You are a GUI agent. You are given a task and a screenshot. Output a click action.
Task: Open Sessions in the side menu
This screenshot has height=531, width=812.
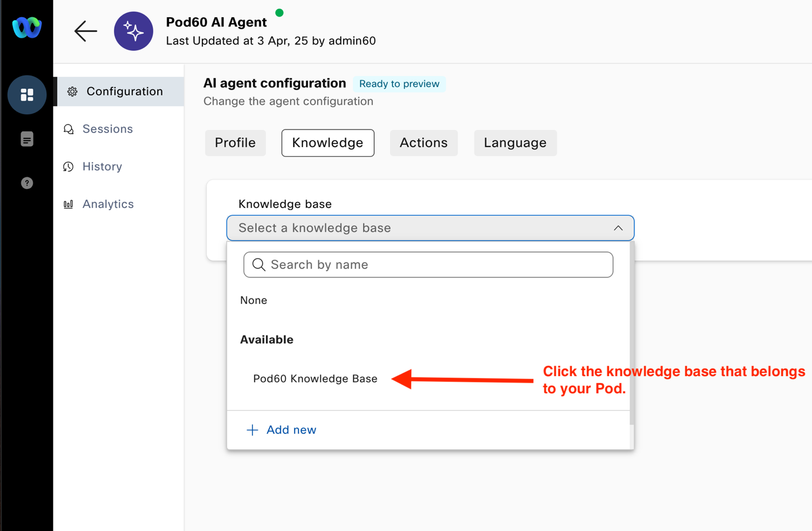pos(108,129)
